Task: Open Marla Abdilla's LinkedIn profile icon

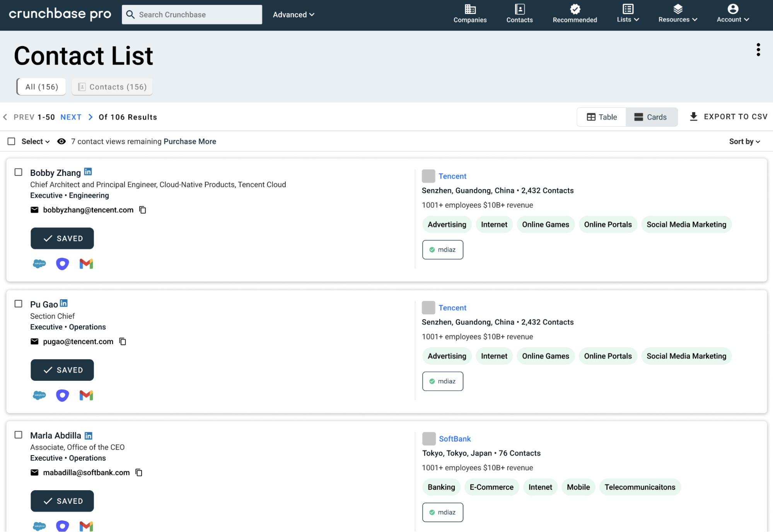Action: tap(88, 435)
